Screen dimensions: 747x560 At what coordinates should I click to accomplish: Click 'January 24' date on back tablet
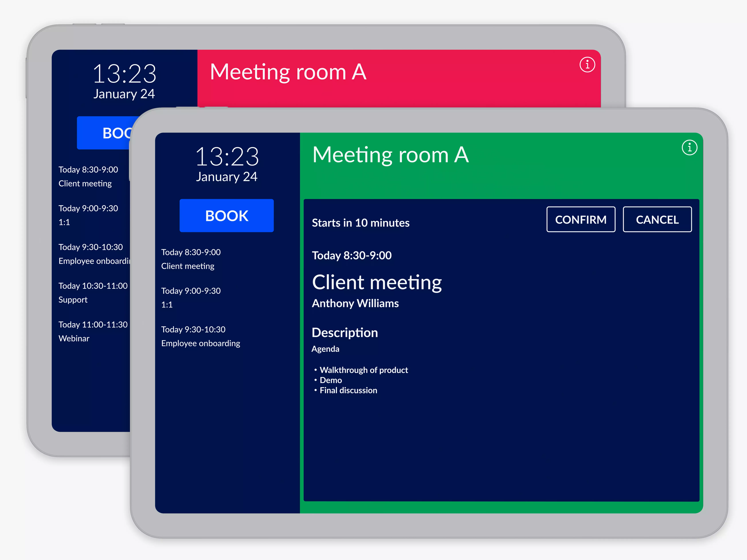(124, 94)
